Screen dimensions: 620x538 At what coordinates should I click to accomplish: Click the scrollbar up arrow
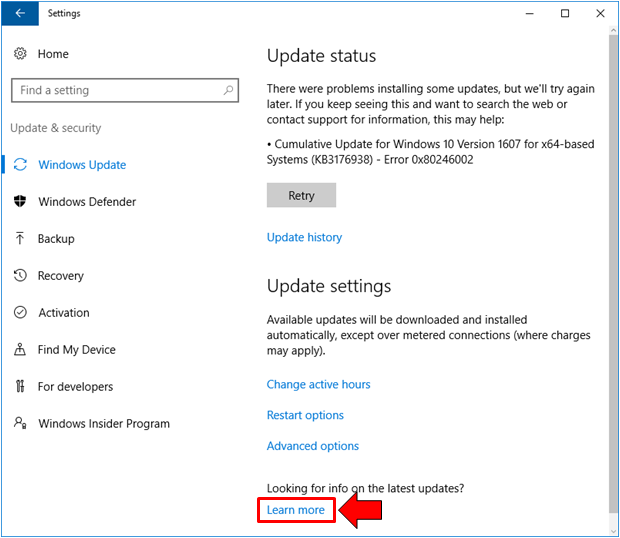point(613,30)
